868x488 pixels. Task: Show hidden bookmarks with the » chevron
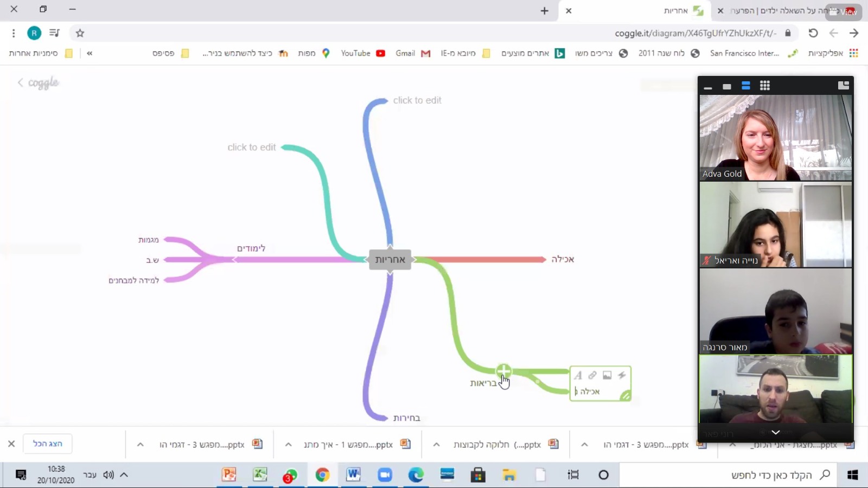click(x=90, y=53)
